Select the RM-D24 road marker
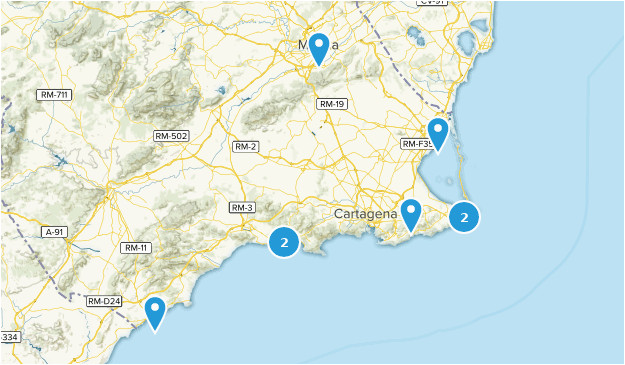625x365 pixels. tap(104, 301)
